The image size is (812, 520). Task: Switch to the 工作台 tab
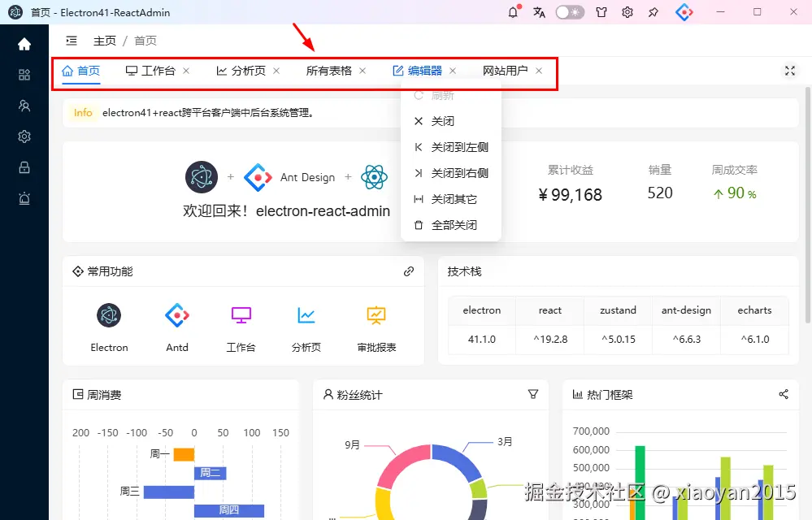click(150, 71)
